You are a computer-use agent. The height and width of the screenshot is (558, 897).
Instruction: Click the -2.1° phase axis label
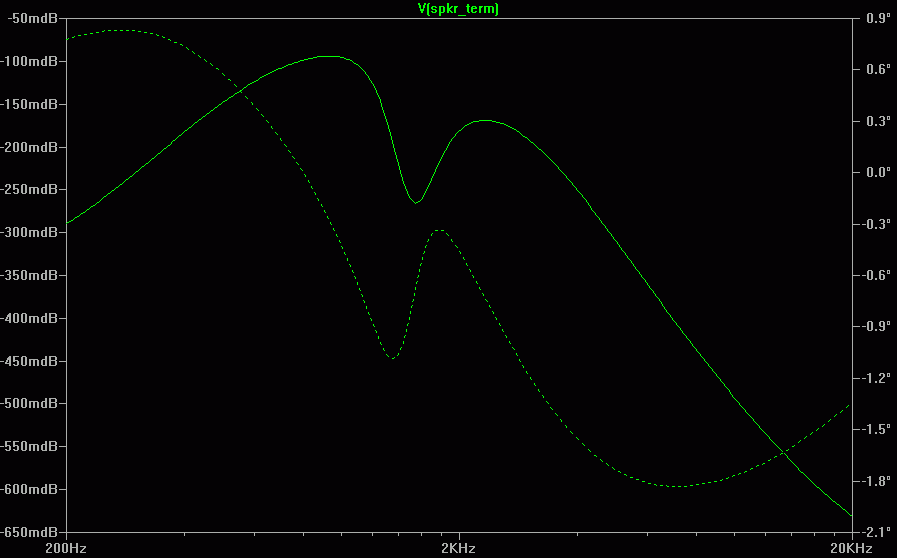point(875,532)
